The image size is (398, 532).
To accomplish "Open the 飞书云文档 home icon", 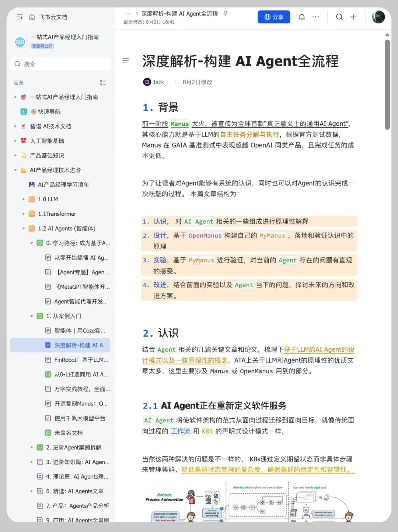I will coord(32,17).
